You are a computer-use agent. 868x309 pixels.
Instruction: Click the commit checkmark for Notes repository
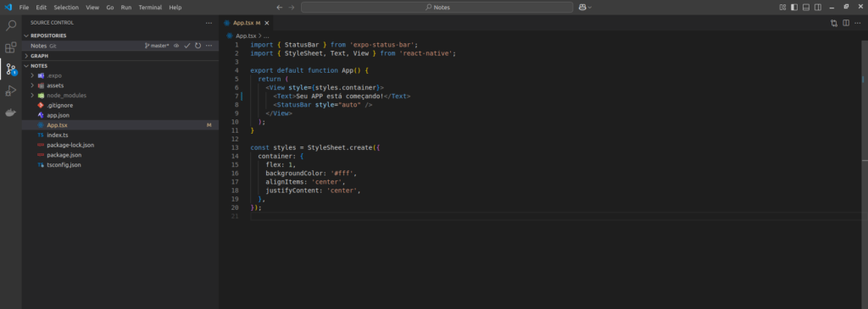pos(187,46)
